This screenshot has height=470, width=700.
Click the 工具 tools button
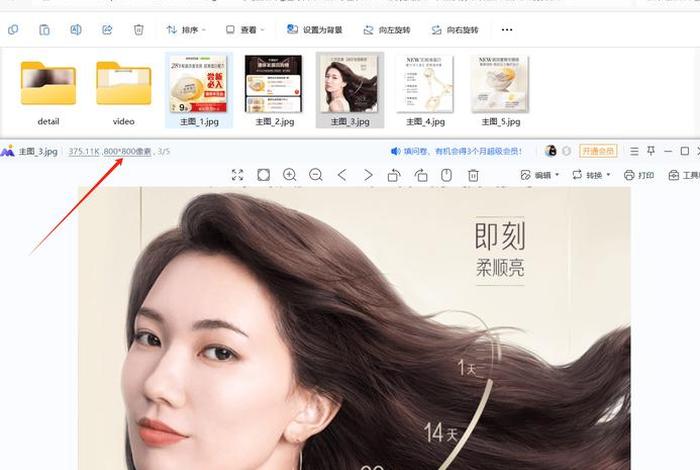coord(684,175)
